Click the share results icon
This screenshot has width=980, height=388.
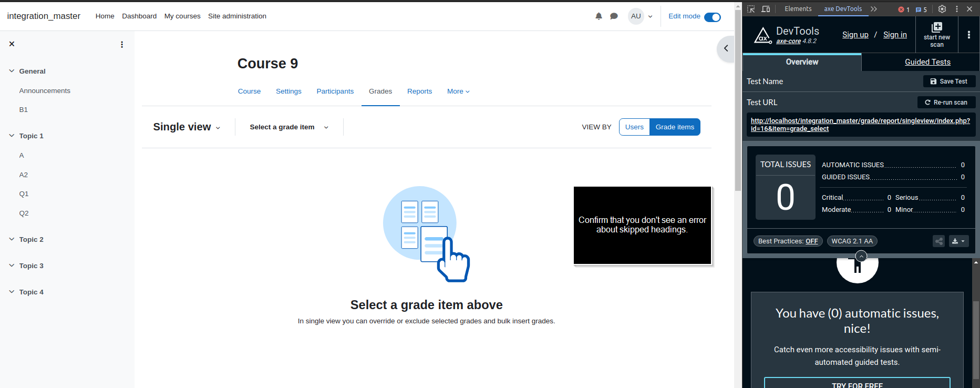(x=938, y=241)
